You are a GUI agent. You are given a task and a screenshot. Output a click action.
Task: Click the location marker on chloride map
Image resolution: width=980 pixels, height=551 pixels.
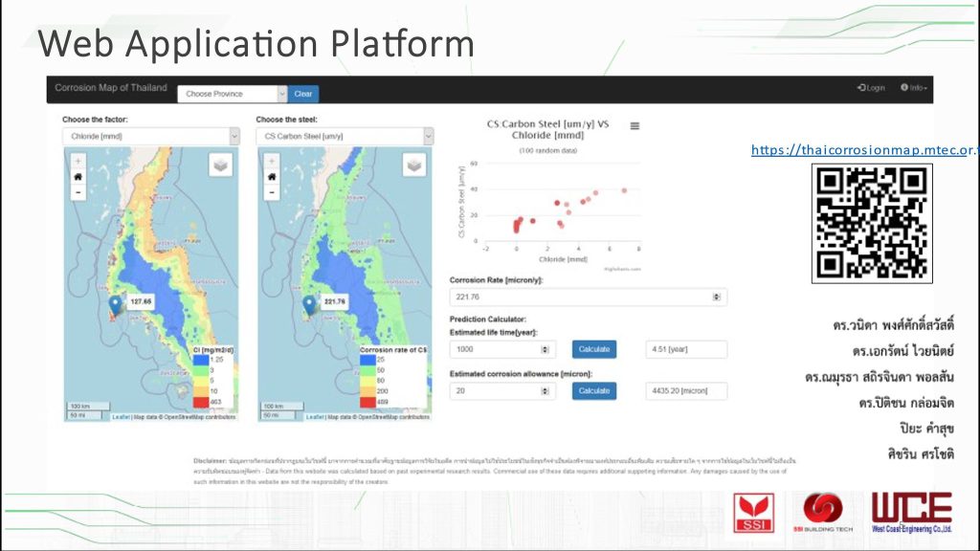point(116,305)
